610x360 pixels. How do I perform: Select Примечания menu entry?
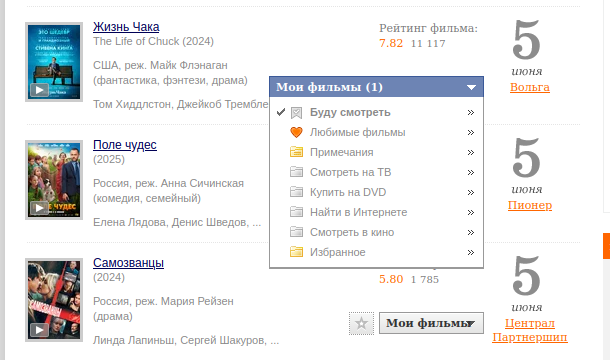click(x=341, y=152)
